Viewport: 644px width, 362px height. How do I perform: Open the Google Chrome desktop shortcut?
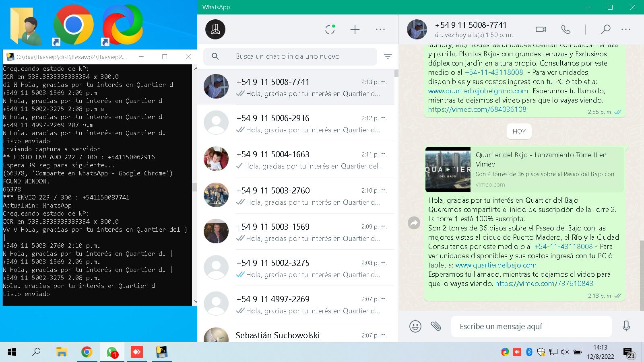click(74, 25)
